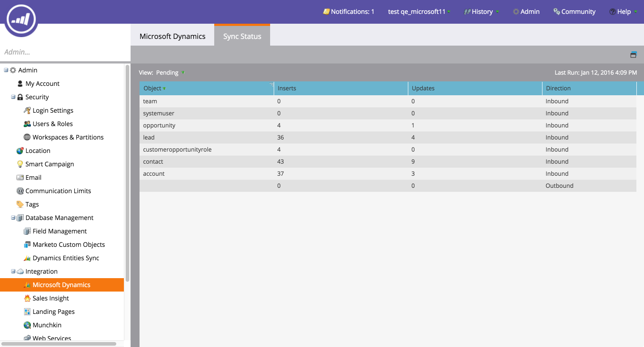
Task: Sort by the Inserts column header
Action: 341,88
